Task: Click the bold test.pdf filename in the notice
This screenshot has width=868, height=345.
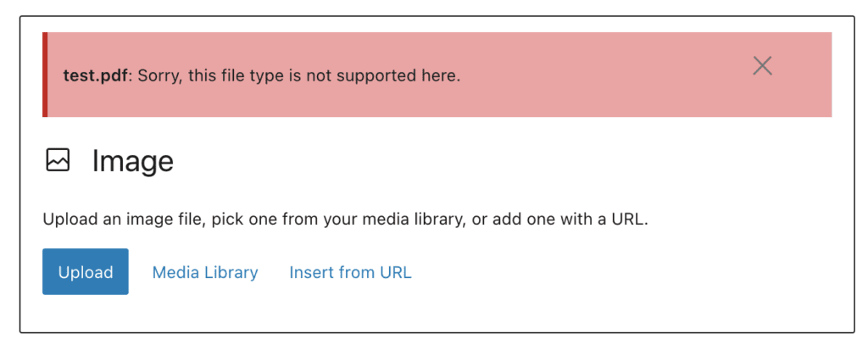Action: tap(96, 76)
